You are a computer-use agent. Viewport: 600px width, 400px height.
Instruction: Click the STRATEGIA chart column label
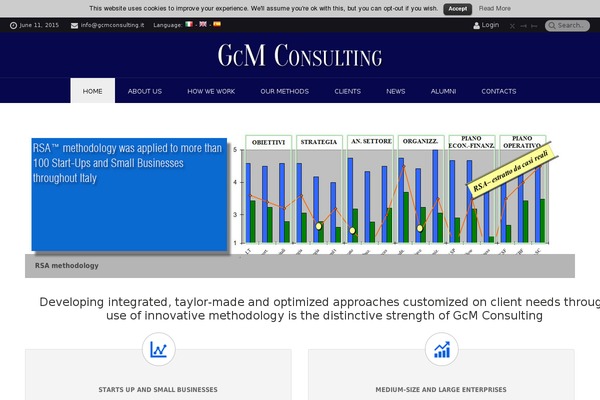(x=319, y=142)
